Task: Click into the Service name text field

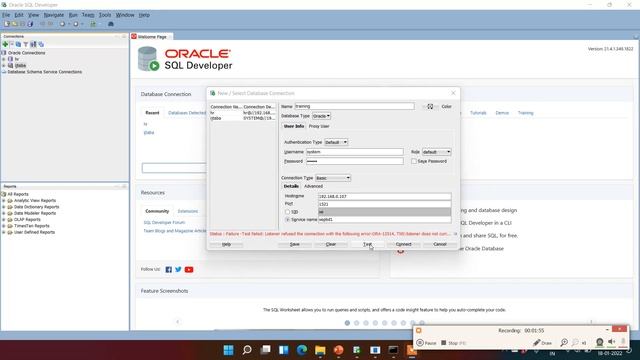Action: [x=384, y=220]
